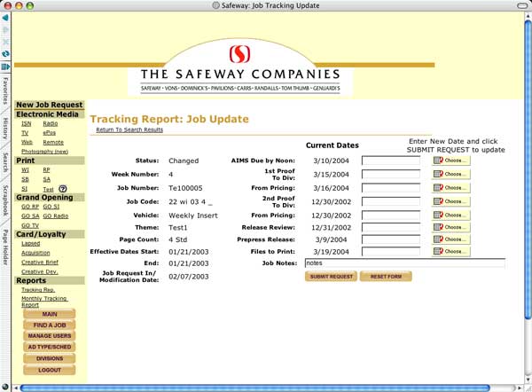Open the SB print link
Image resolution: width=532 pixels, height=392 pixels.
pyautogui.click(x=25, y=179)
